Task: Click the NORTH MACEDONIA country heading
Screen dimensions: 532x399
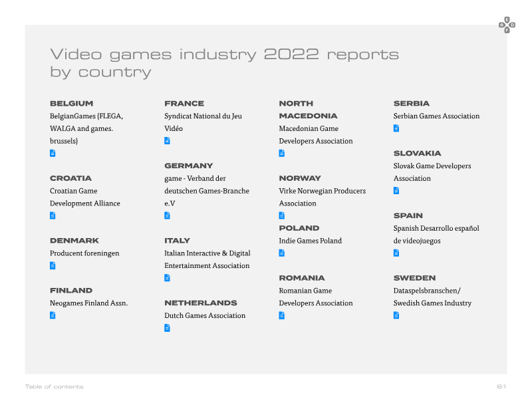Action: pyautogui.click(x=308, y=110)
